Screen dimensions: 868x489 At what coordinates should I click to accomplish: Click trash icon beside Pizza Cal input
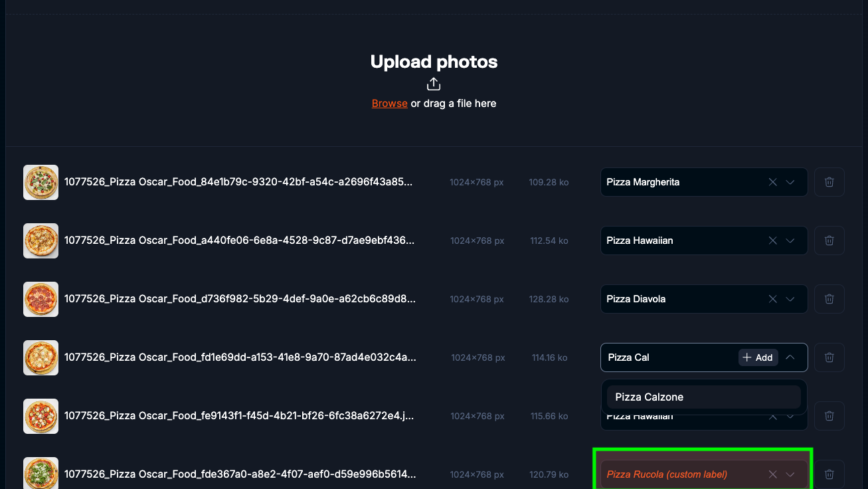tap(829, 357)
